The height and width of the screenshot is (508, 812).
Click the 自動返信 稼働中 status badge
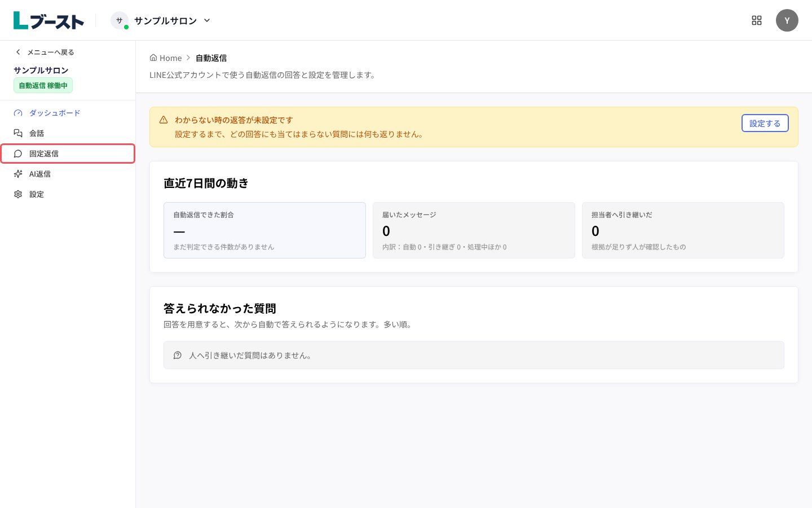[x=43, y=85]
